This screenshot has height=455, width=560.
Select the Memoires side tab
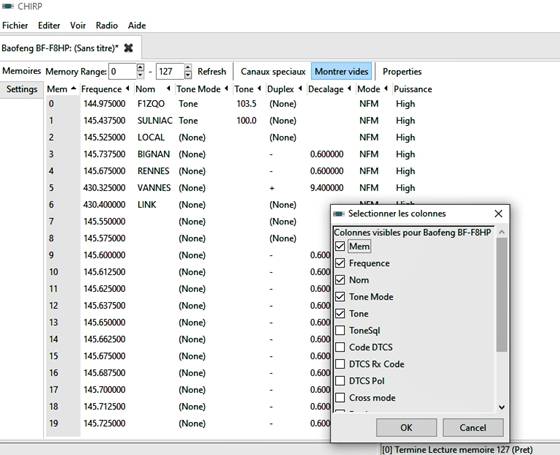click(21, 71)
